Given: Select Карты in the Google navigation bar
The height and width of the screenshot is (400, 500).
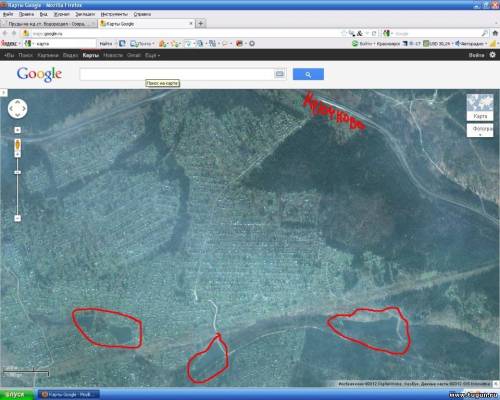Looking at the screenshot, I should point(91,55).
